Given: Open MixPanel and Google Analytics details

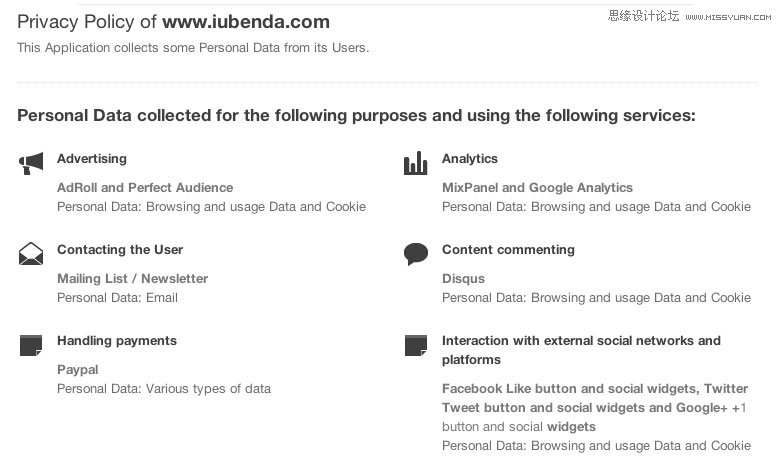Looking at the screenshot, I should click(x=537, y=188).
